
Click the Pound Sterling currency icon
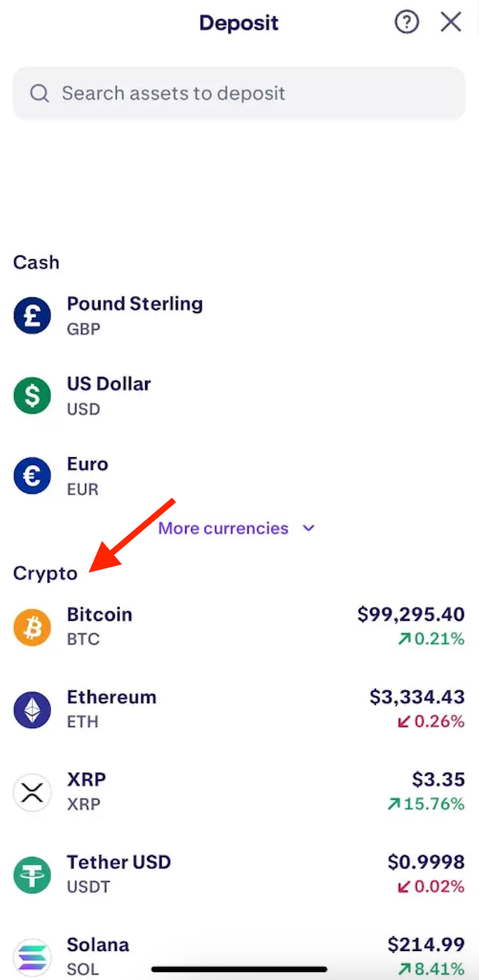(32, 315)
